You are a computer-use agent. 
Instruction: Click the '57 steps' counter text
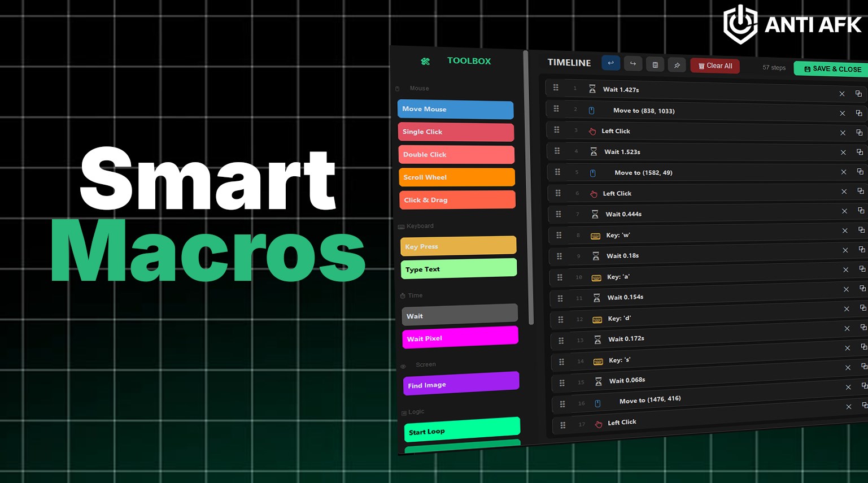point(774,67)
